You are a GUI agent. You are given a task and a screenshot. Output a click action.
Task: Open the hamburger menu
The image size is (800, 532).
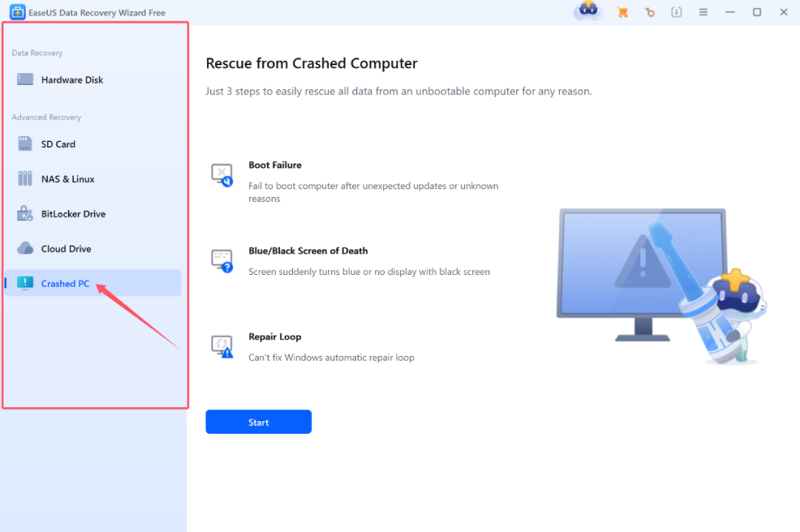(x=703, y=13)
